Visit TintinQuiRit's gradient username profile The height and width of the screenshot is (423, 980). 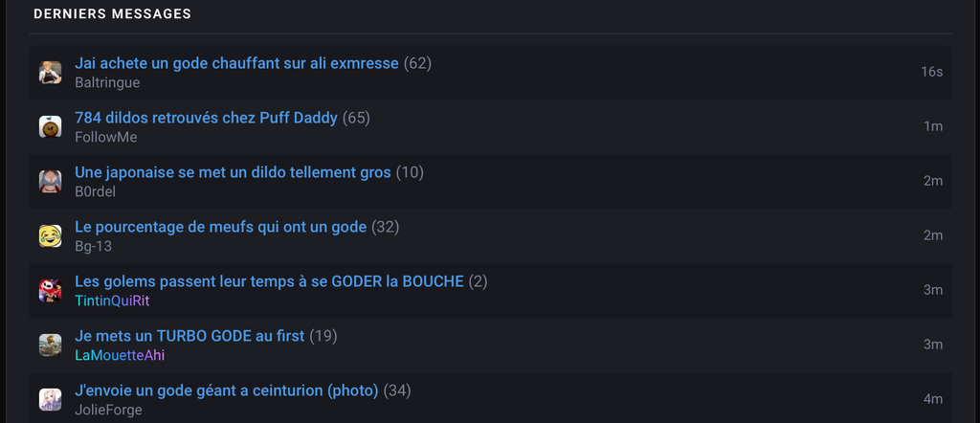(112, 301)
